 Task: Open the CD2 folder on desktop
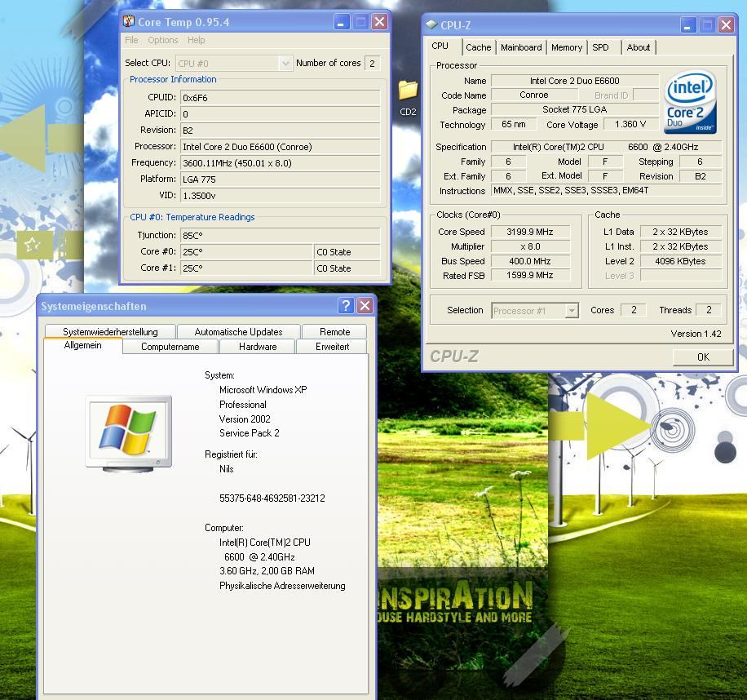pyautogui.click(x=408, y=98)
